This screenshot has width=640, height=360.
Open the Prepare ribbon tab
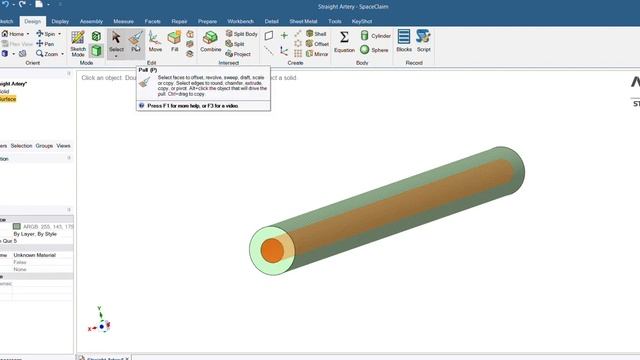tap(207, 21)
